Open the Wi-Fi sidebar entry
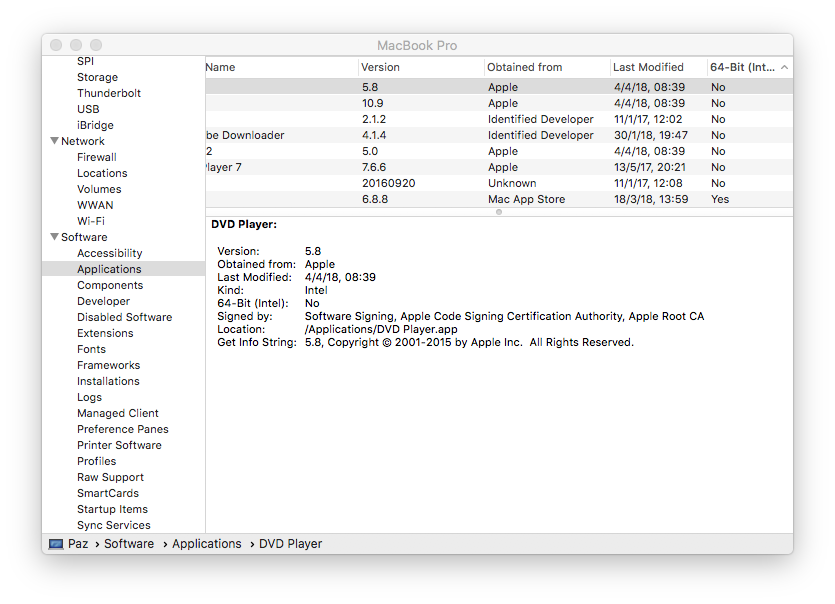The image size is (835, 604). click(x=94, y=221)
